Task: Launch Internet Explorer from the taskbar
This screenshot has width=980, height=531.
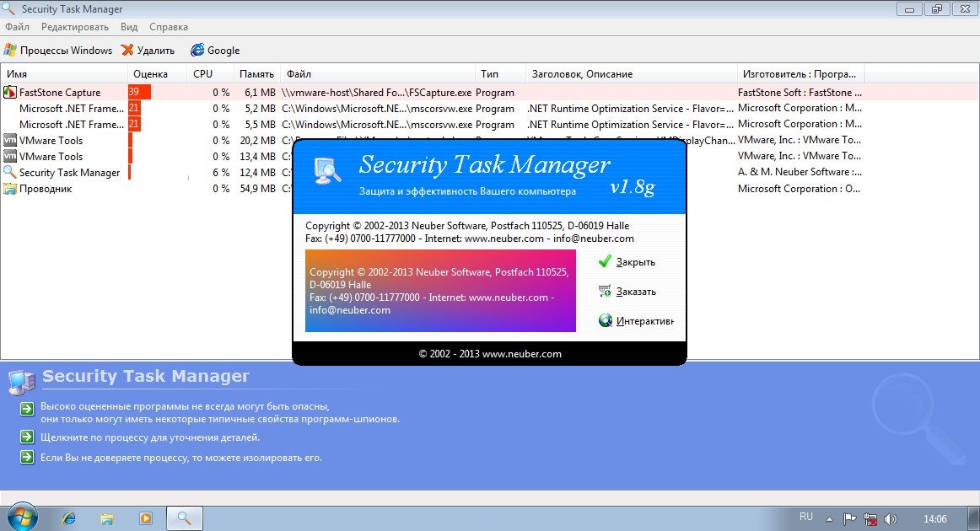Action: click(69, 518)
